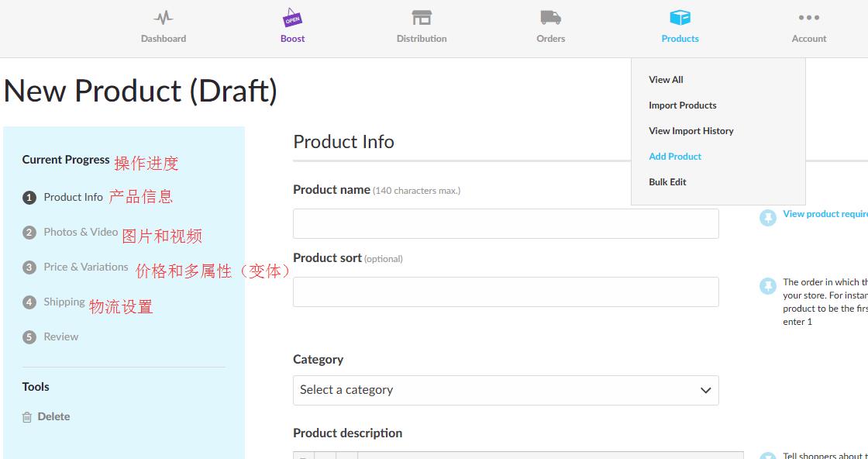Go to Price & Variations step
The image size is (868, 459).
click(x=85, y=267)
